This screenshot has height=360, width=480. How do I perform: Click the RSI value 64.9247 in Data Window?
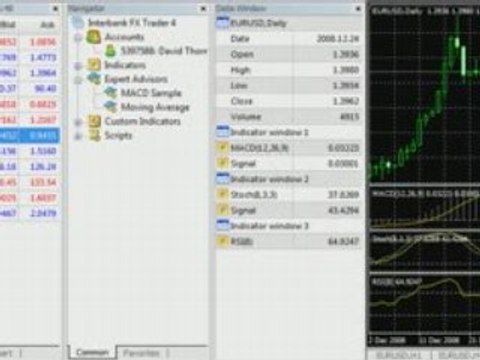click(x=344, y=241)
